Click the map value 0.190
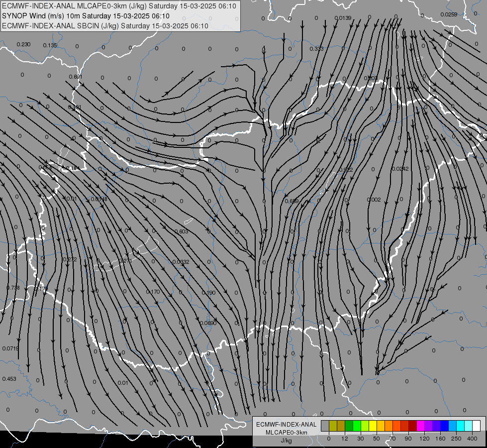The height and width of the screenshot is (448, 487). click(208, 293)
